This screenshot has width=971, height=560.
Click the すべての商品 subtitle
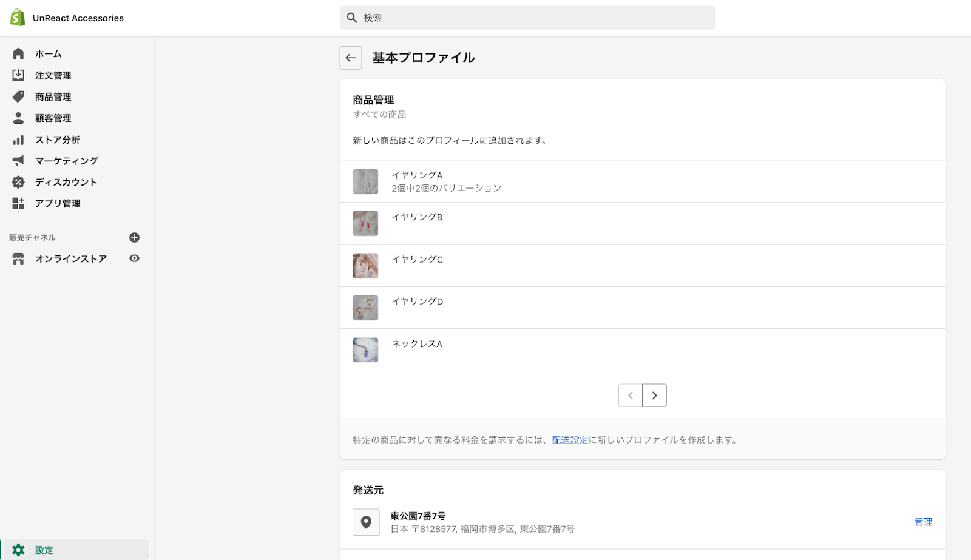point(379,114)
